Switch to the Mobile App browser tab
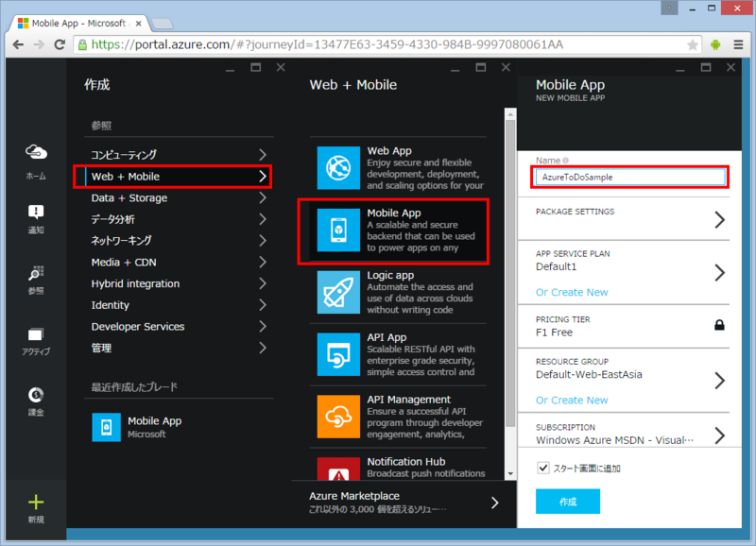 pyautogui.click(x=79, y=23)
